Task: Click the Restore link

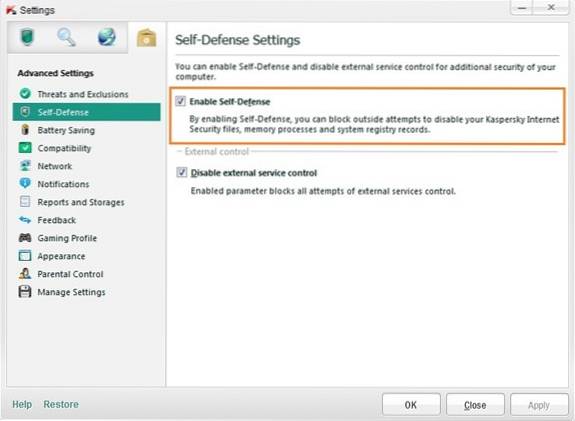Action: [61, 404]
